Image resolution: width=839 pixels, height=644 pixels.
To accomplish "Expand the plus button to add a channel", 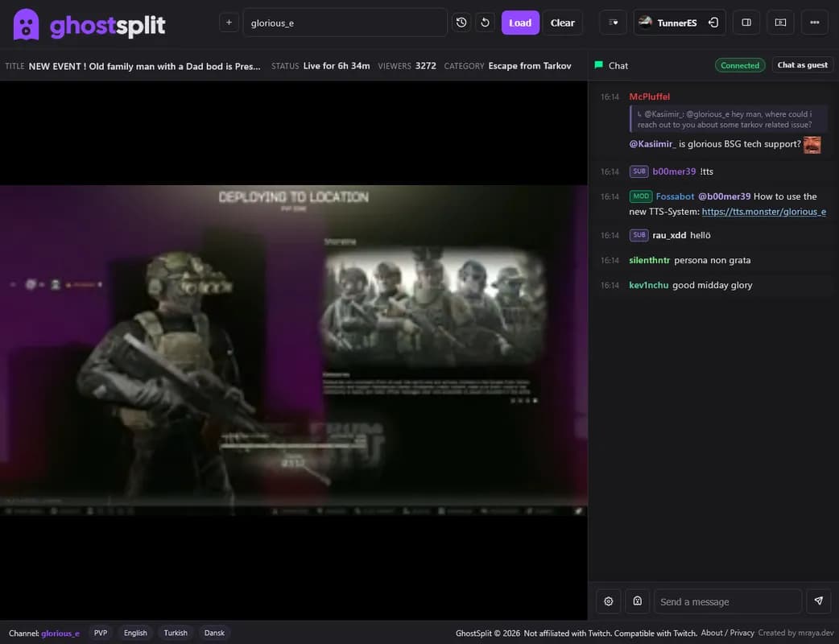I will [x=228, y=23].
